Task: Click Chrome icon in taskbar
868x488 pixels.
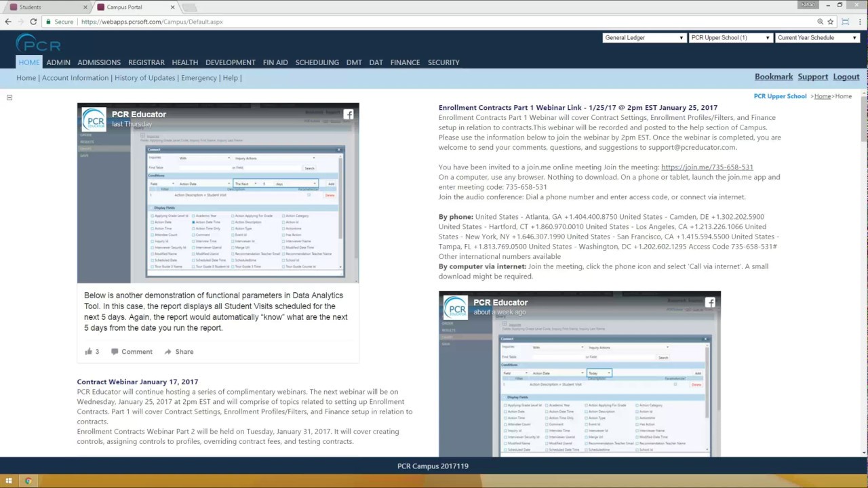Action: pyautogui.click(x=28, y=481)
